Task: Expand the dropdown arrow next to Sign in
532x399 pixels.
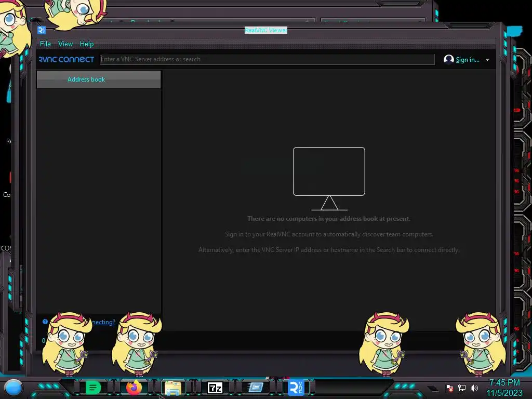Action: tap(487, 60)
